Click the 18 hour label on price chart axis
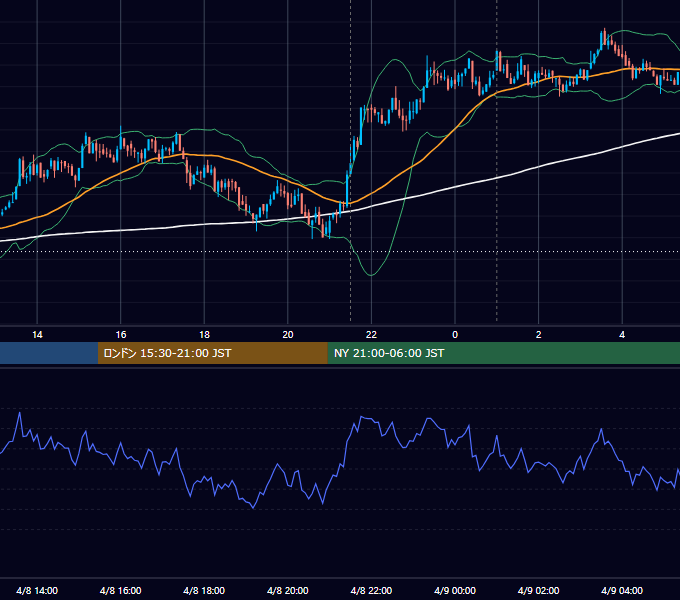 point(204,335)
